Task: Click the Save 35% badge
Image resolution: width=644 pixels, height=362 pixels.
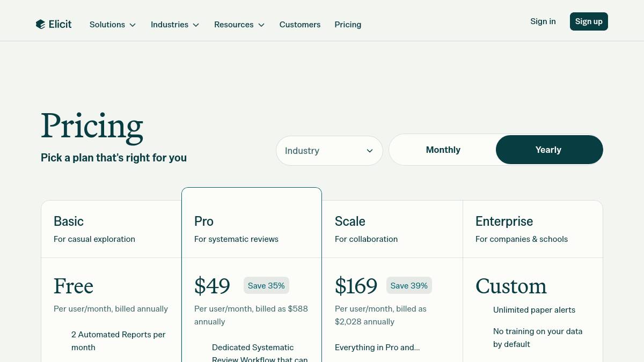Action: point(266,286)
